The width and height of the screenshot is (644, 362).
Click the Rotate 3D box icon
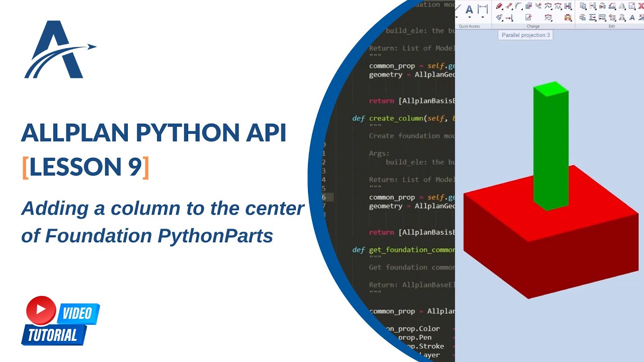612,18
